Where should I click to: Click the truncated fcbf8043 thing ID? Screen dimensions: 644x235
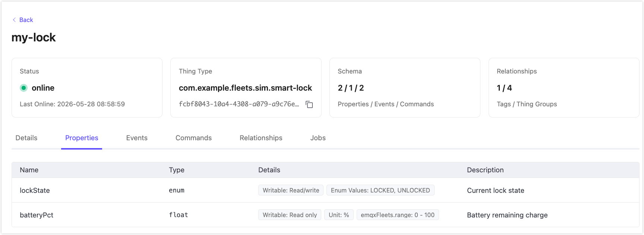239,104
